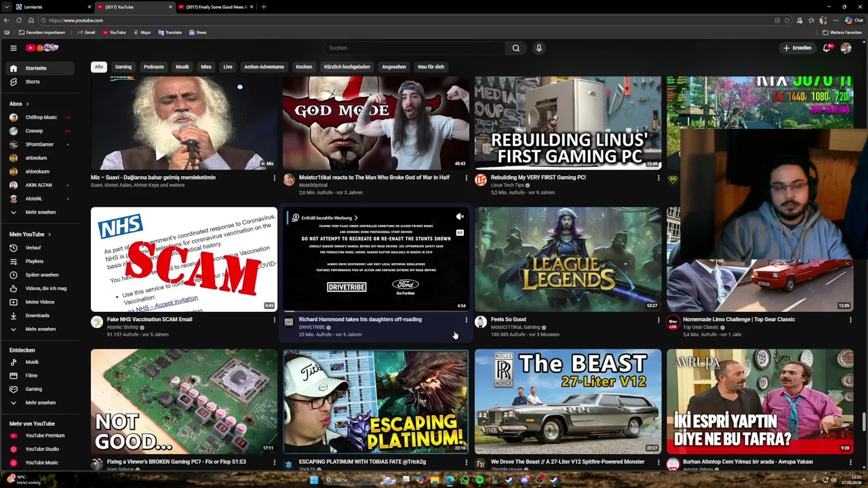The image size is (868, 488).
Task: Go to the YouTube logo home link
Action: pyautogui.click(x=42, y=48)
